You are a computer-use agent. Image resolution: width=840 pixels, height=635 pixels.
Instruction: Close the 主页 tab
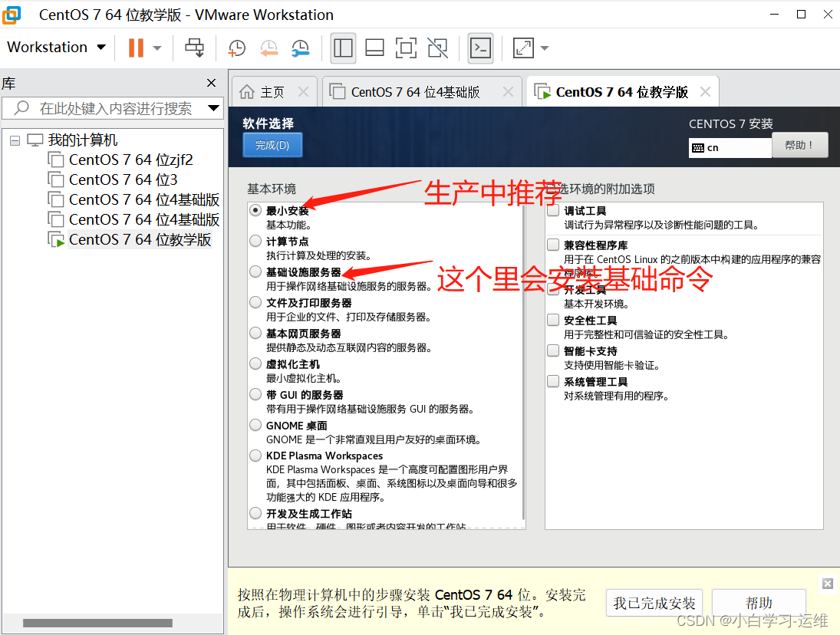click(303, 92)
